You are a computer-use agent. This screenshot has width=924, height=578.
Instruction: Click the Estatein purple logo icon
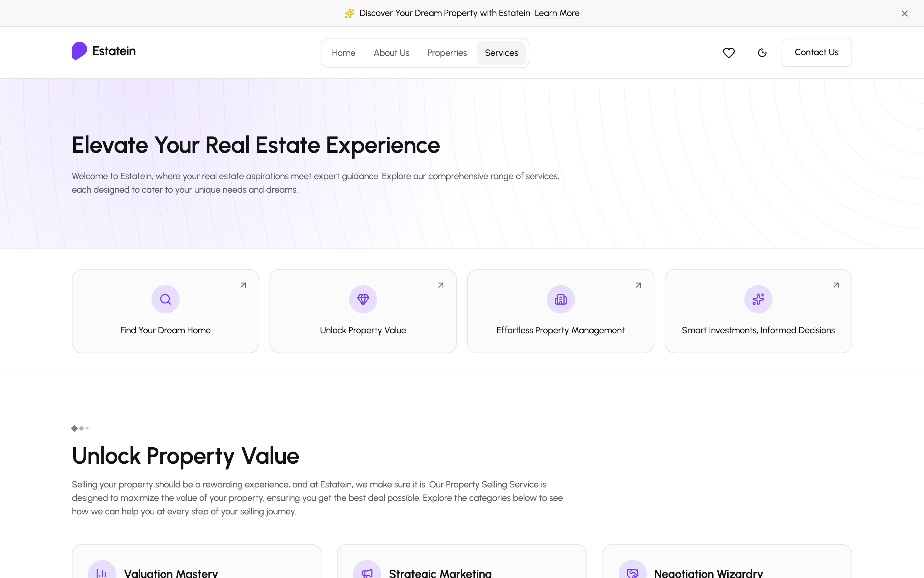pyautogui.click(x=80, y=51)
